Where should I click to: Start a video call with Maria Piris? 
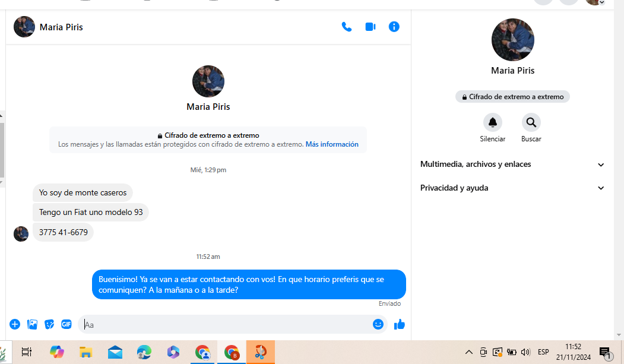tap(370, 27)
